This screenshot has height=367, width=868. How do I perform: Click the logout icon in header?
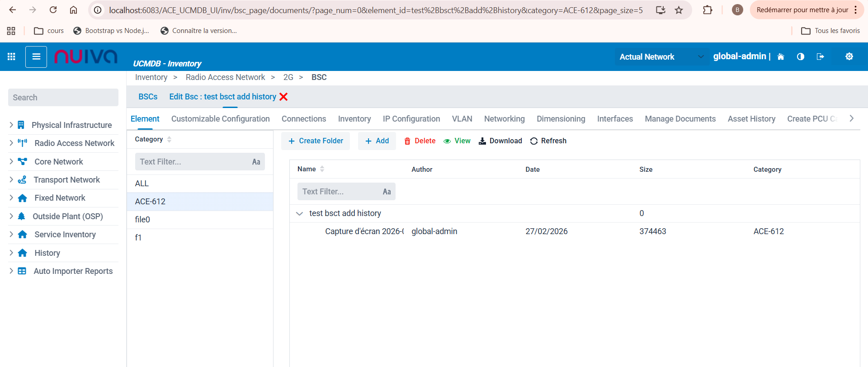pos(820,56)
